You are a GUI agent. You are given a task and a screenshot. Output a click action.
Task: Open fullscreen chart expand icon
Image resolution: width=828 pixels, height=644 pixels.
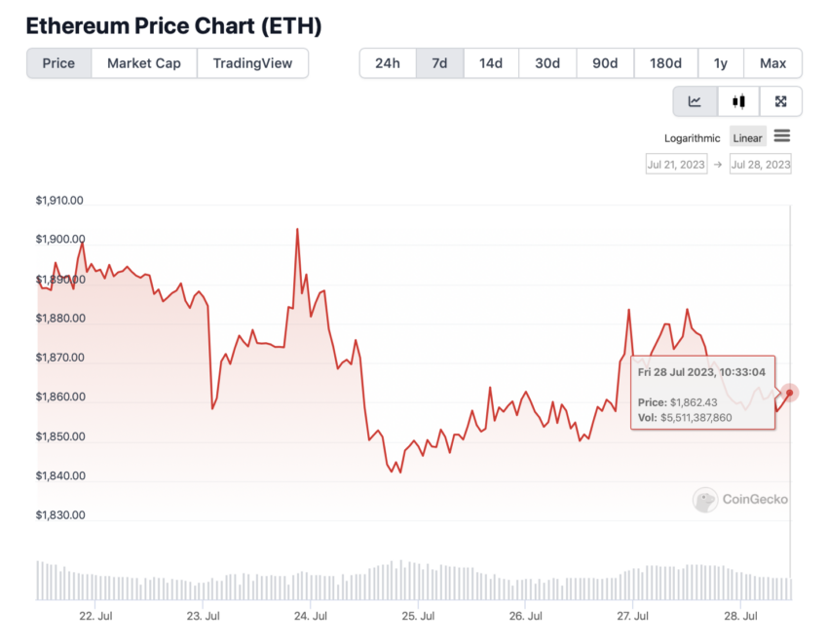(x=780, y=101)
